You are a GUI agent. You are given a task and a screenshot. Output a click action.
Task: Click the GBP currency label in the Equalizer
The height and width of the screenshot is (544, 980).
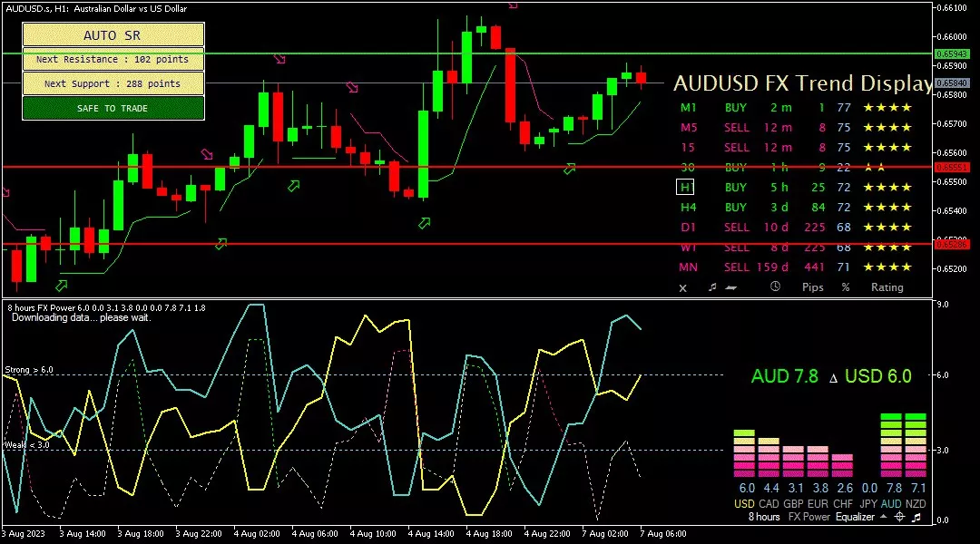pos(793,504)
